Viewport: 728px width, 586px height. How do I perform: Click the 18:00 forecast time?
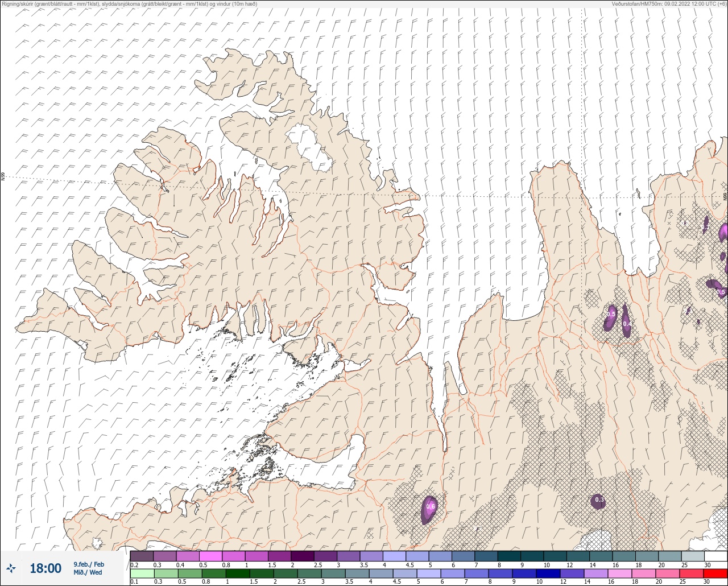(45, 568)
